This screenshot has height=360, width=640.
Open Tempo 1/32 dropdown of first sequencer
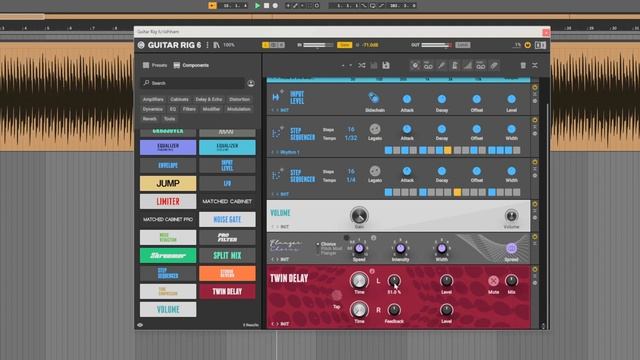(351, 138)
